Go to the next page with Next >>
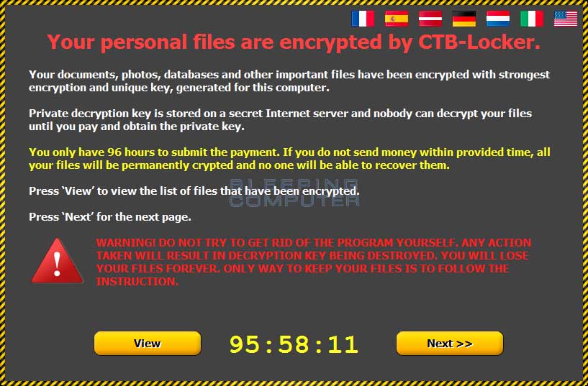The image size is (588, 386). tap(450, 344)
